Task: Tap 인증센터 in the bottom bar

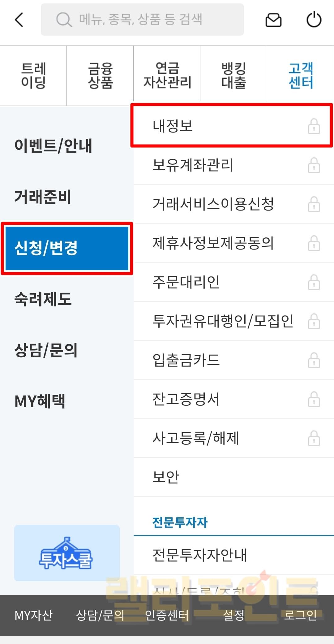Action: point(167,615)
